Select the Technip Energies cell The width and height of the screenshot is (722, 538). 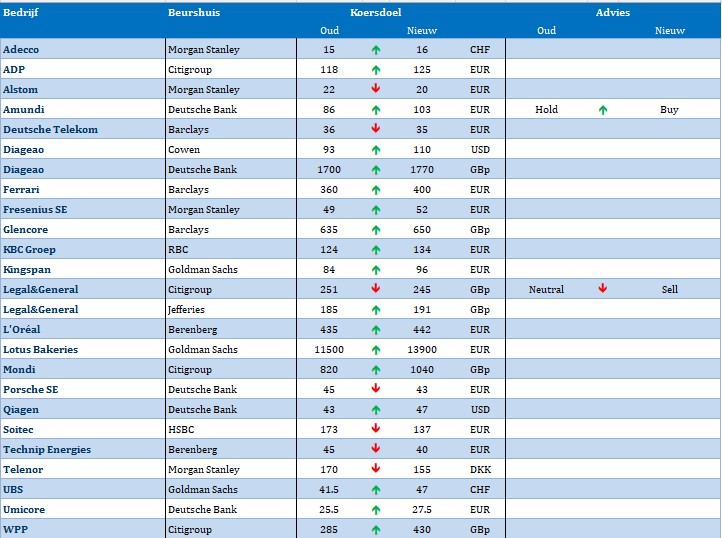pos(83,449)
